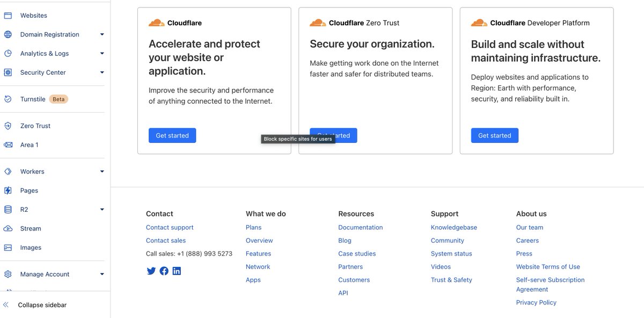The height and width of the screenshot is (318, 644).
Task: Open Cloudflare's Twitter page icon
Action: pyautogui.click(x=151, y=271)
